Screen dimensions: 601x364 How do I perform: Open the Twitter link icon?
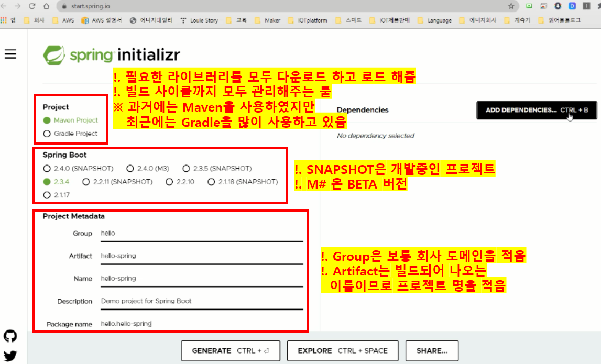click(10, 356)
